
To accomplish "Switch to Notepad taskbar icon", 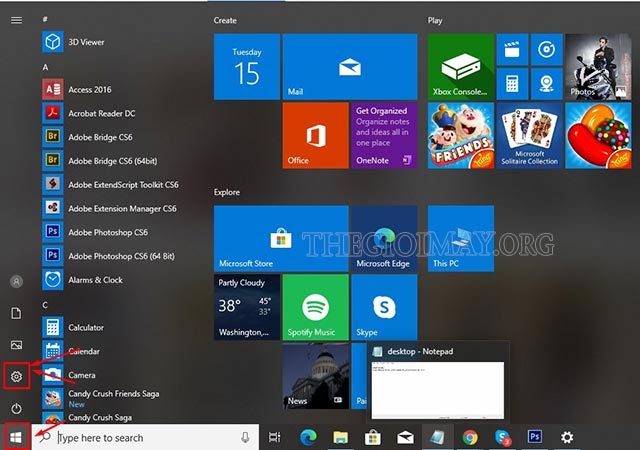I will point(437,437).
